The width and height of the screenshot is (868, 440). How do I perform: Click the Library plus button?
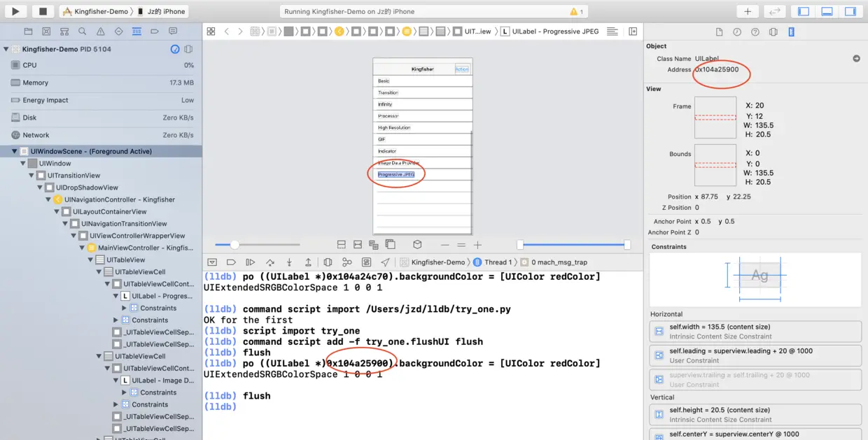tap(748, 11)
